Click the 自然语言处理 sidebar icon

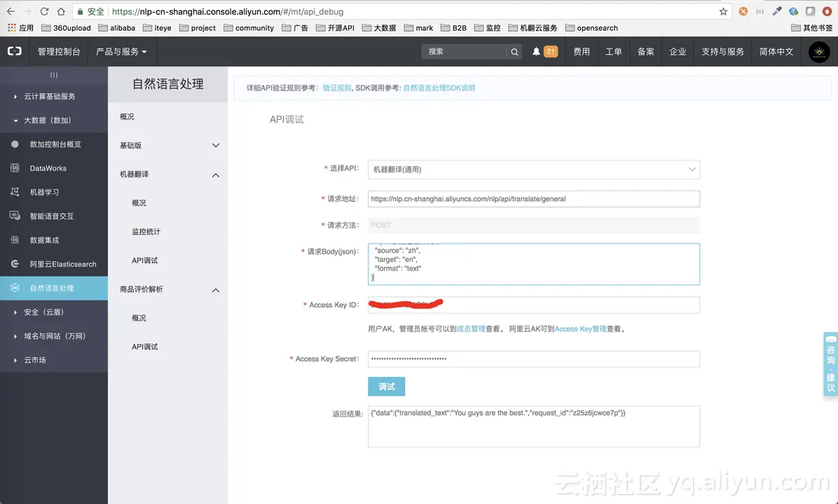point(15,288)
